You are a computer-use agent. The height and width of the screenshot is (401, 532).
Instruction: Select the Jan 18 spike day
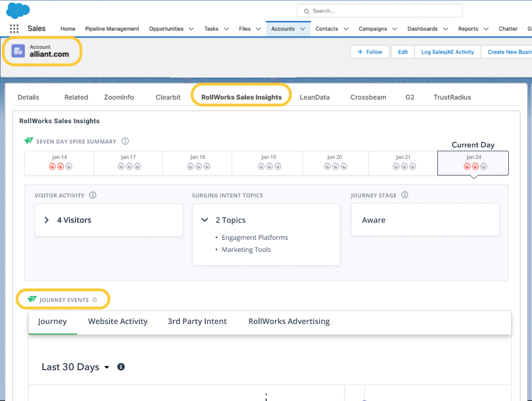tap(198, 163)
